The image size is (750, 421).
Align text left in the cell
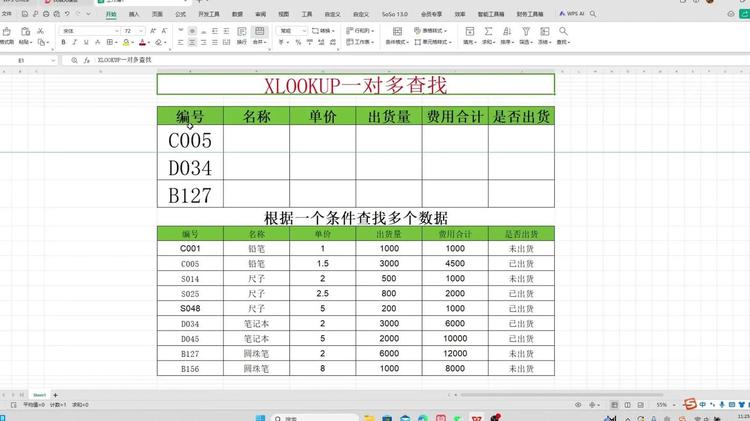[181, 42]
